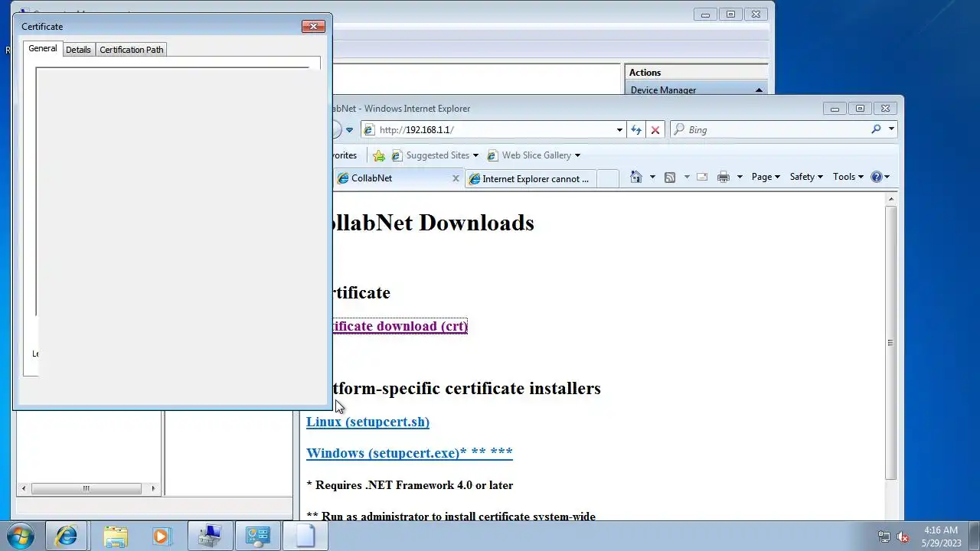The height and width of the screenshot is (551, 980).
Task: Expand the Home button dropdown arrow
Action: point(652,177)
